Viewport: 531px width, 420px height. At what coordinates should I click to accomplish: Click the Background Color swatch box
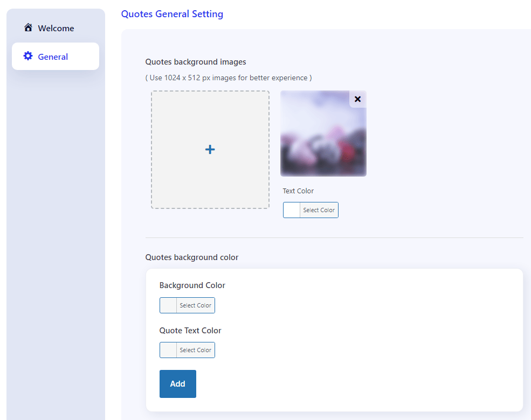[x=168, y=305]
